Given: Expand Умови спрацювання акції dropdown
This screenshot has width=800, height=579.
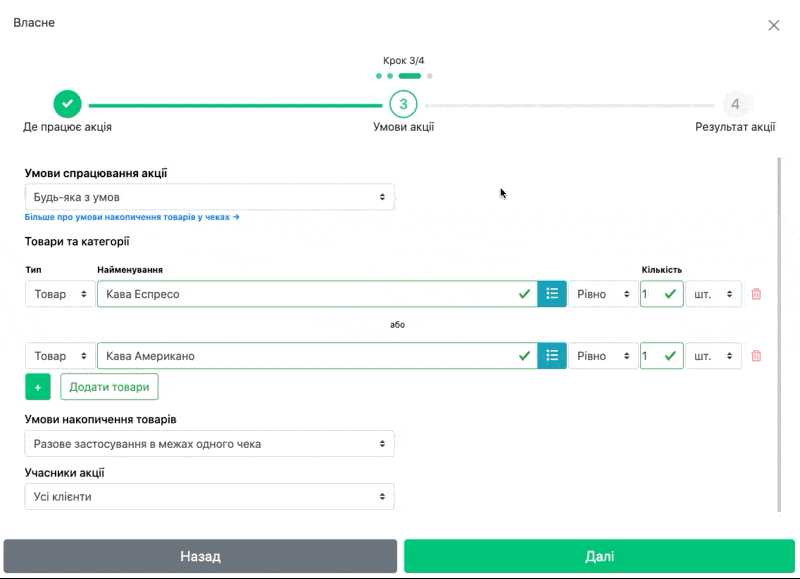Looking at the screenshot, I should [209, 197].
